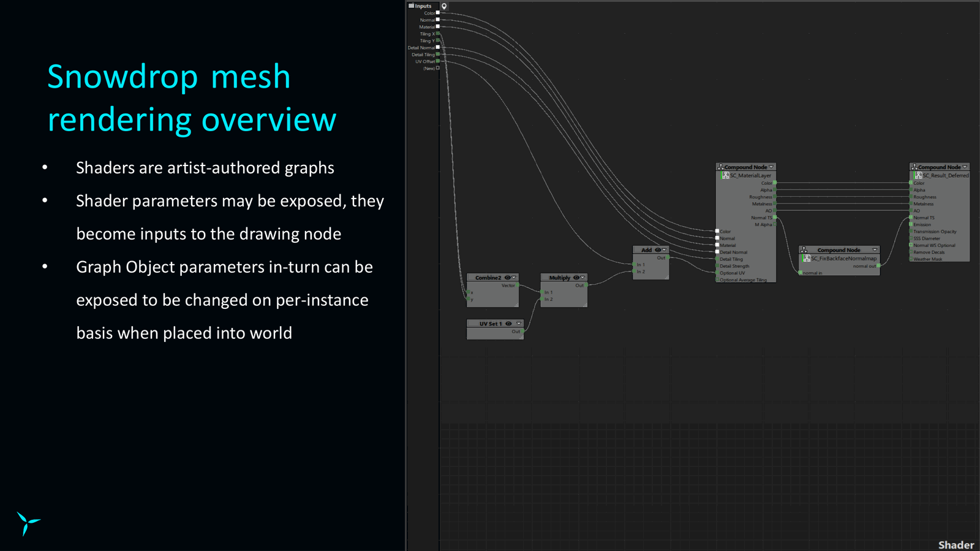
Task: Click the Multiply node title
Action: click(x=560, y=278)
